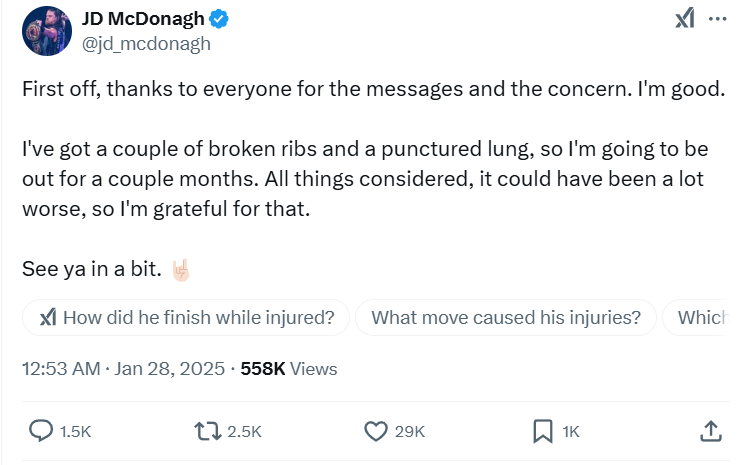748x465 pixels.
Task: Open the three-dot more options menu
Action: point(717,19)
